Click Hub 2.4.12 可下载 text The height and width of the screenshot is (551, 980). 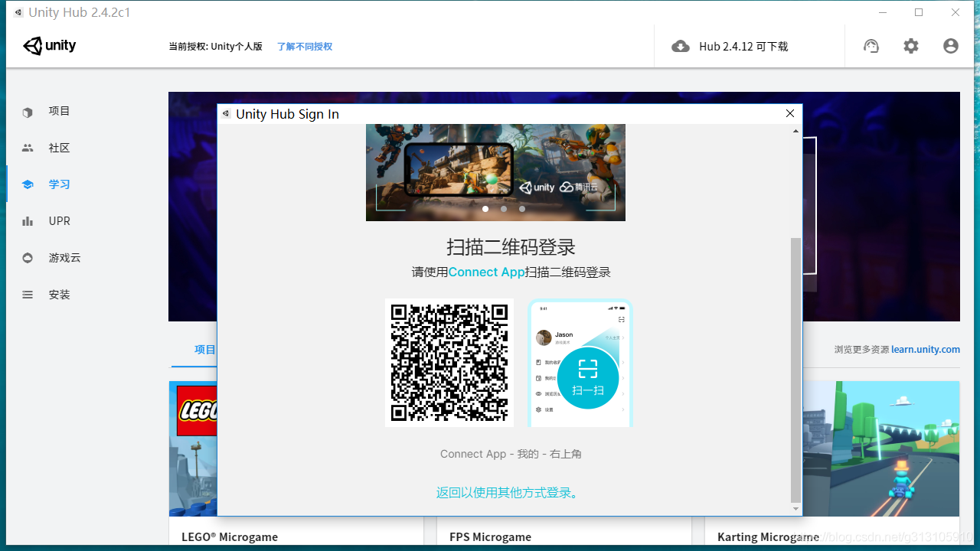[743, 47]
